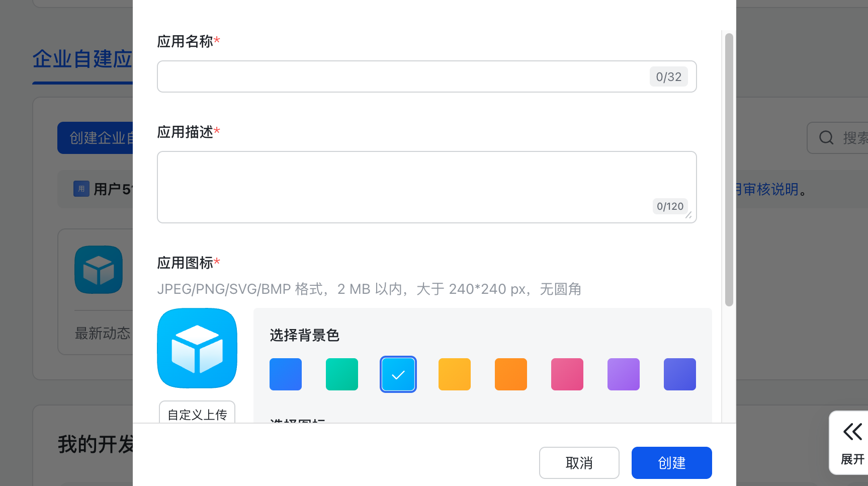868x486 pixels.
Task: Click the app icon preview cube
Action: click(x=197, y=348)
